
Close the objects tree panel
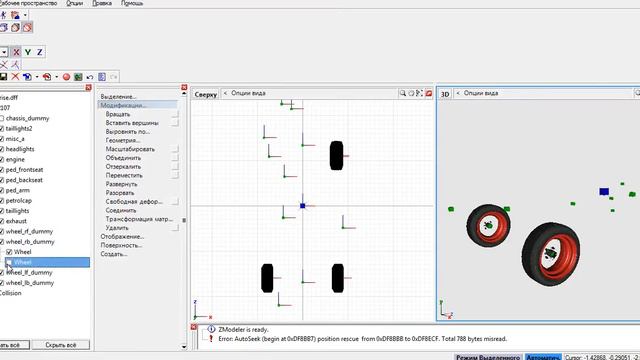[x=89, y=87]
